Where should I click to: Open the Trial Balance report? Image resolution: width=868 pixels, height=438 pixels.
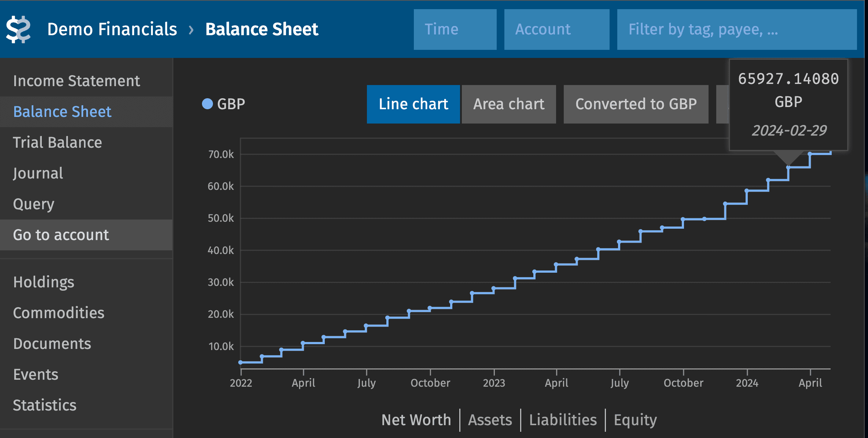pos(58,142)
